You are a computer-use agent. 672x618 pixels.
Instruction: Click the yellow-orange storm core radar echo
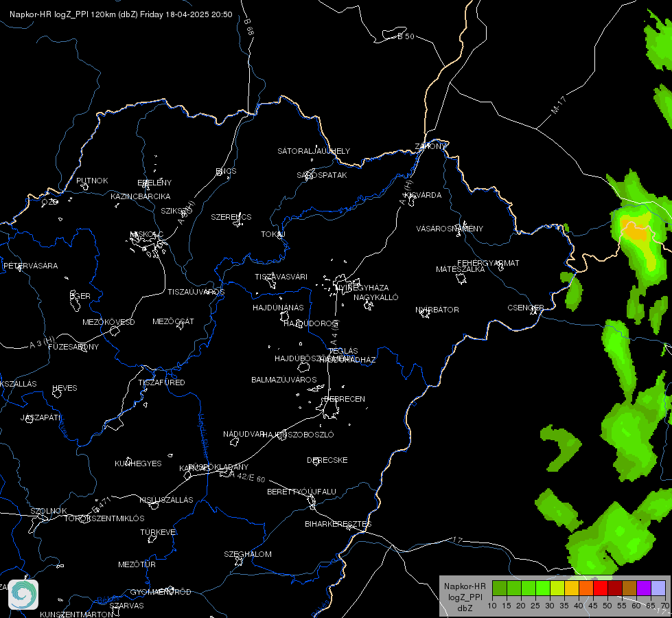tap(636, 230)
